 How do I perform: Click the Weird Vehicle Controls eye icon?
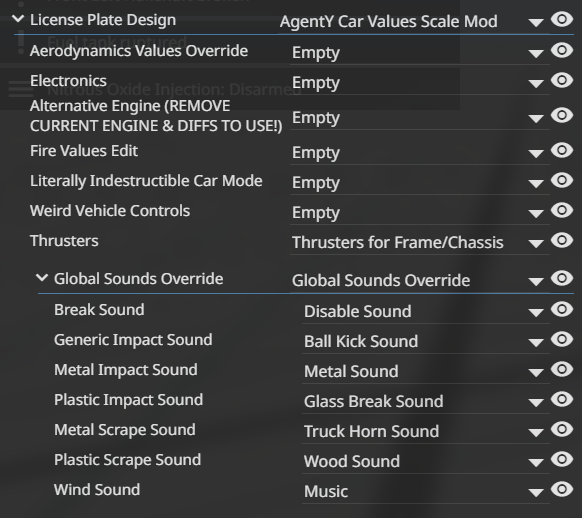[562, 210]
